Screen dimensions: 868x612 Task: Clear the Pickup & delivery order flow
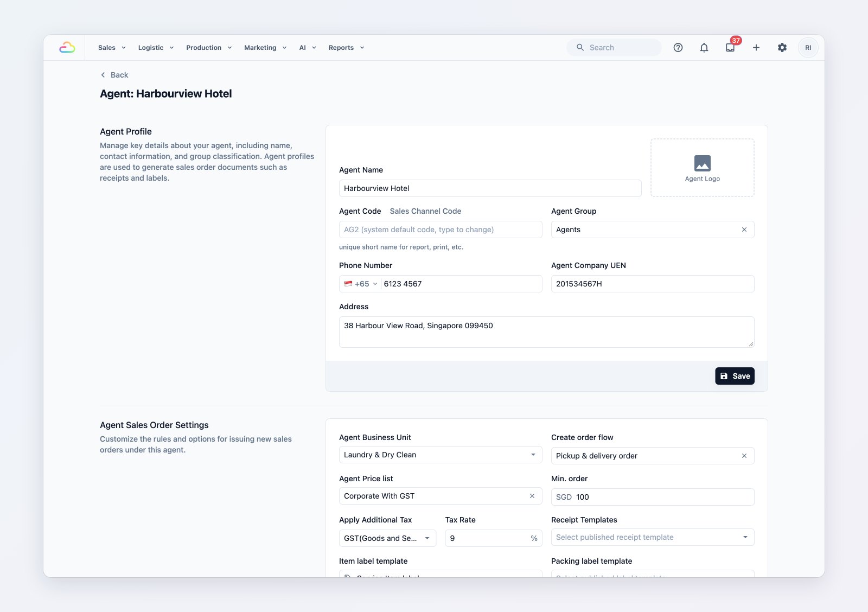pyautogui.click(x=744, y=456)
